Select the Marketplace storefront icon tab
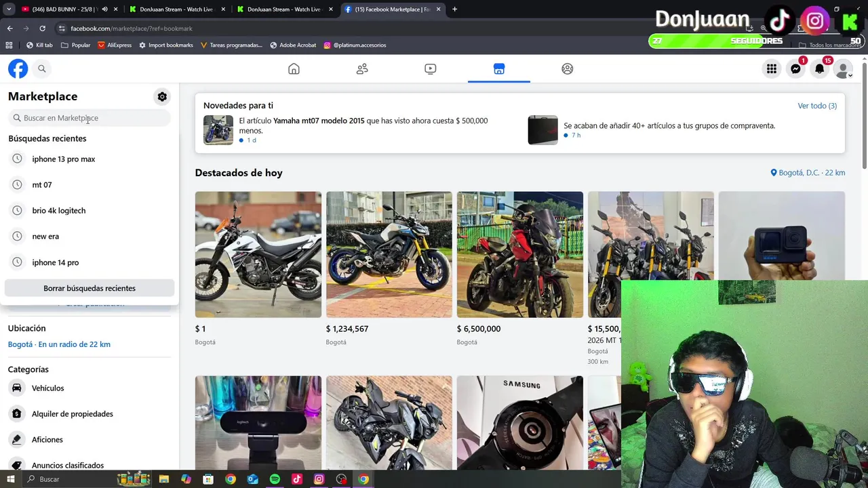Viewport: 868px width, 488px height. (x=499, y=68)
